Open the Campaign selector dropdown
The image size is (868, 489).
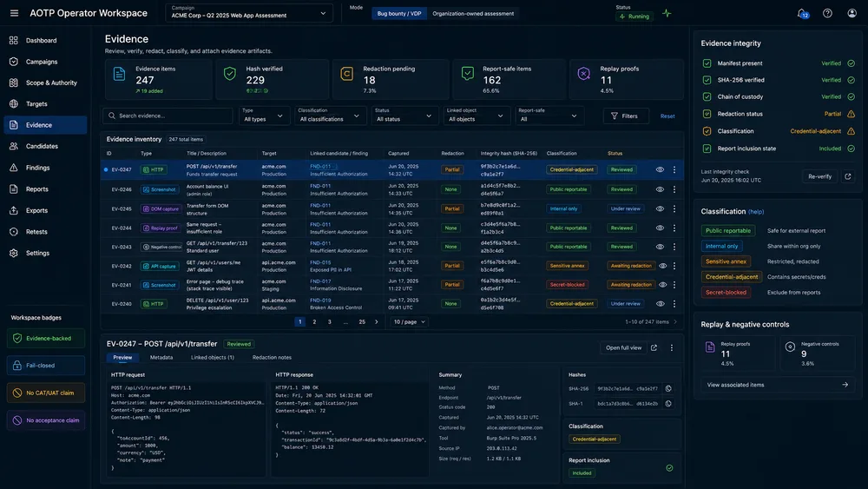point(249,13)
